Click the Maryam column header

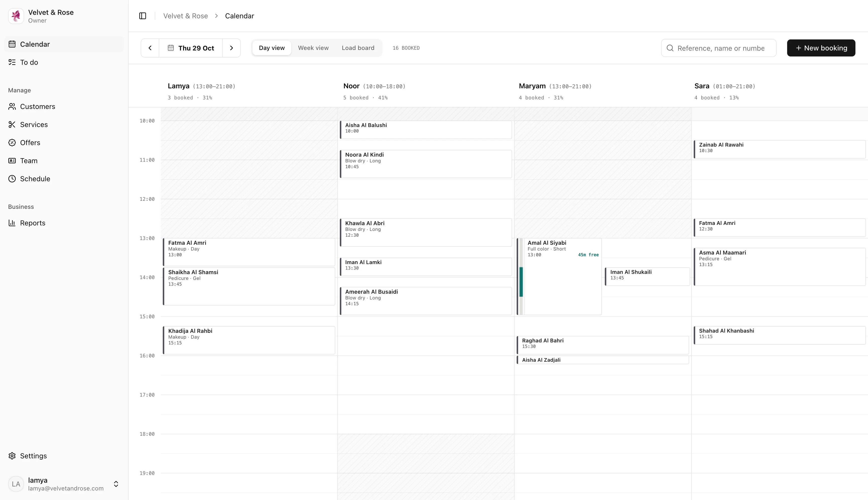tap(555, 91)
